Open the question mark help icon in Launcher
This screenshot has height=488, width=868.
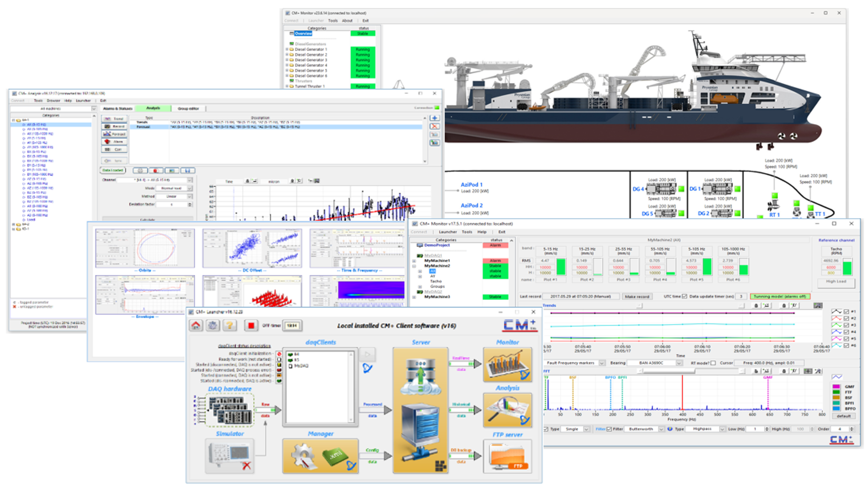(x=229, y=326)
